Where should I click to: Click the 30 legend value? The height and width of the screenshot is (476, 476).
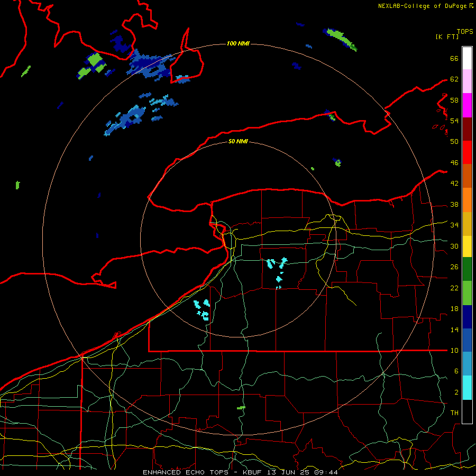[454, 246]
